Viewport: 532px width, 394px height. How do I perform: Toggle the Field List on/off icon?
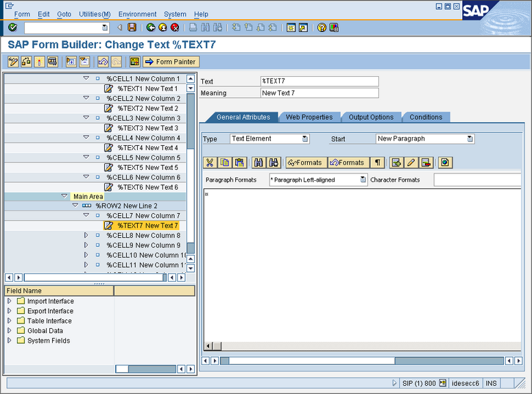pos(134,62)
